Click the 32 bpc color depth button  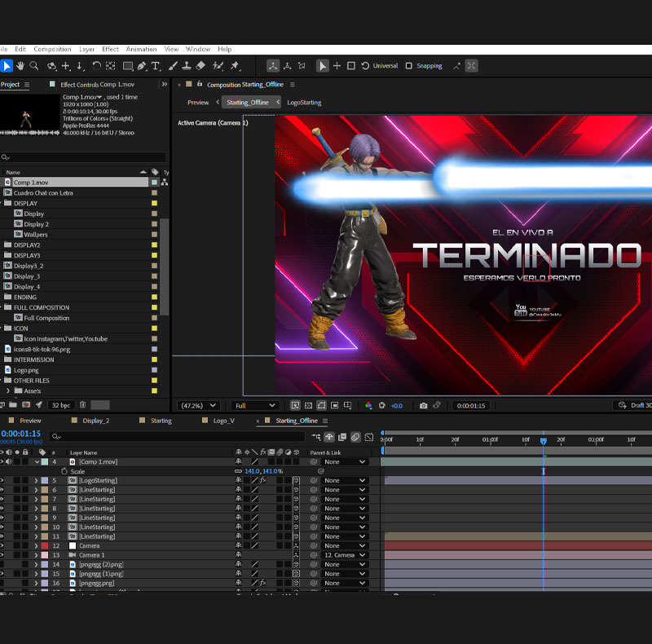[x=60, y=405]
